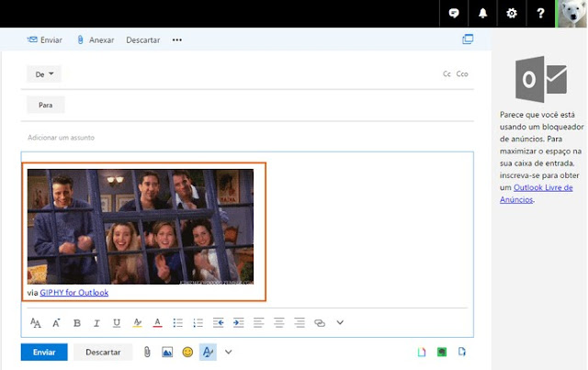Image resolution: width=588 pixels, height=370 pixels.
Task: Open the chat/feedback icon in top bar
Action: click(454, 14)
